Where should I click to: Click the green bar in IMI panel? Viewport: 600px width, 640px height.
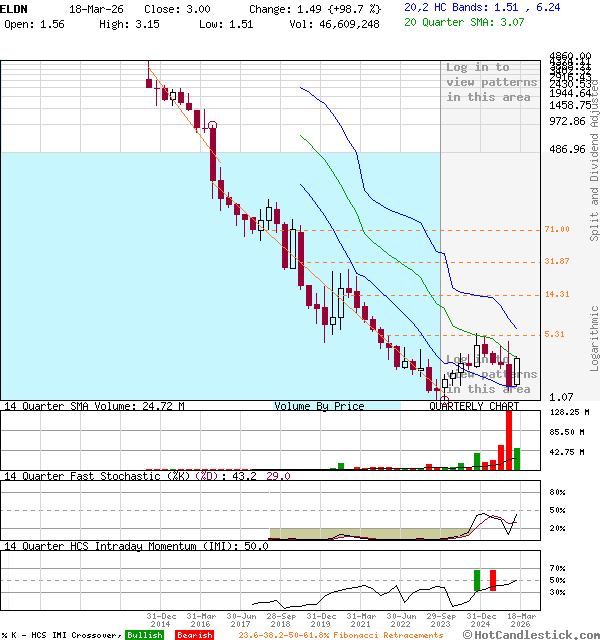[478, 580]
